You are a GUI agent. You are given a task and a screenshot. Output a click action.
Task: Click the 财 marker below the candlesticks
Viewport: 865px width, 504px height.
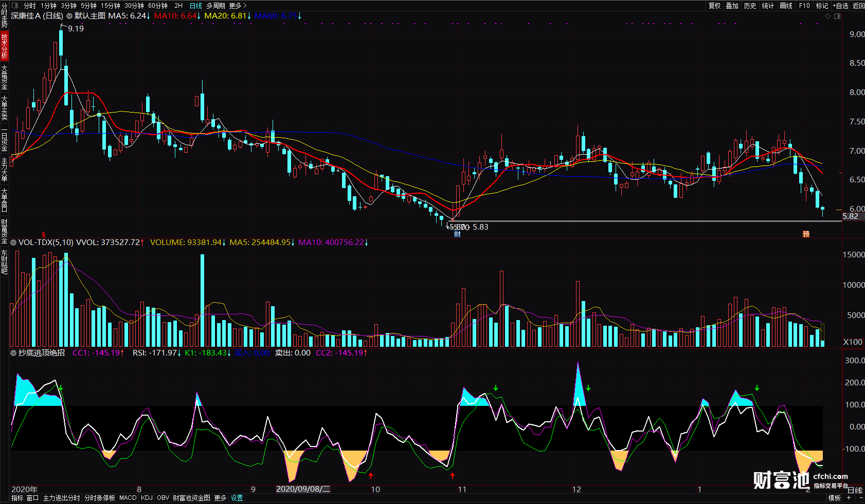click(x=457, y=234)
